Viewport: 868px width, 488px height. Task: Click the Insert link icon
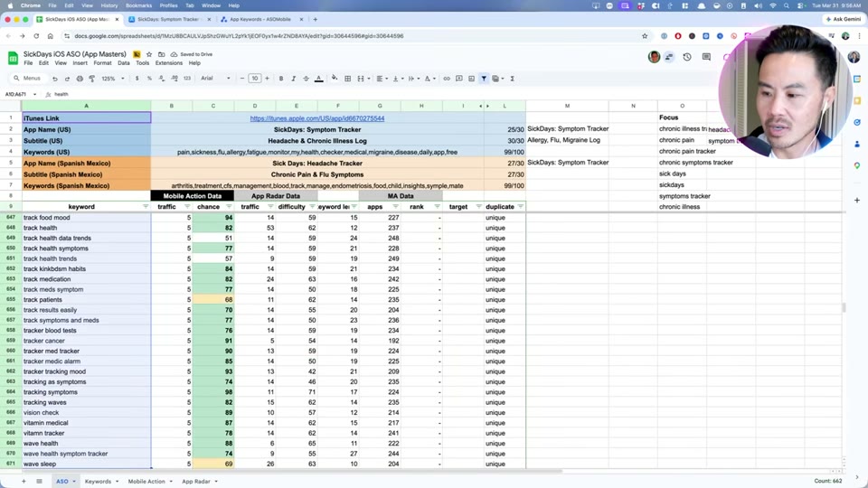tap(446, 79)
